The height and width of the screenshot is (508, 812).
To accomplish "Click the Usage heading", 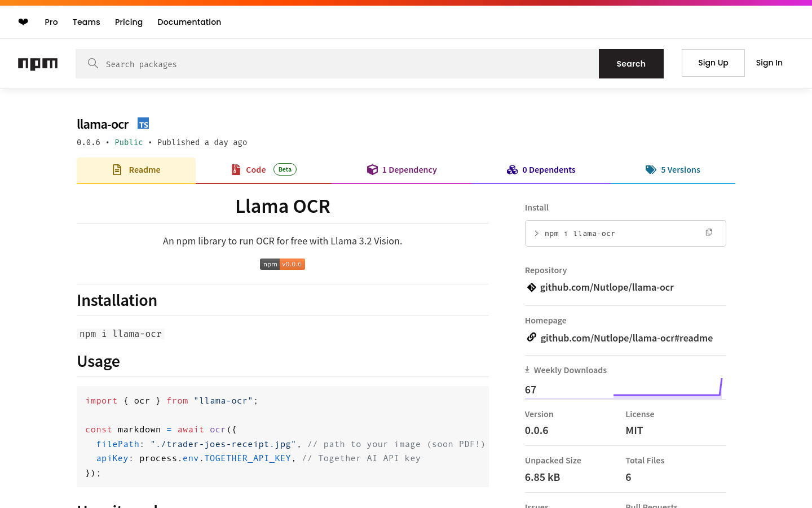I will point(98,361).
